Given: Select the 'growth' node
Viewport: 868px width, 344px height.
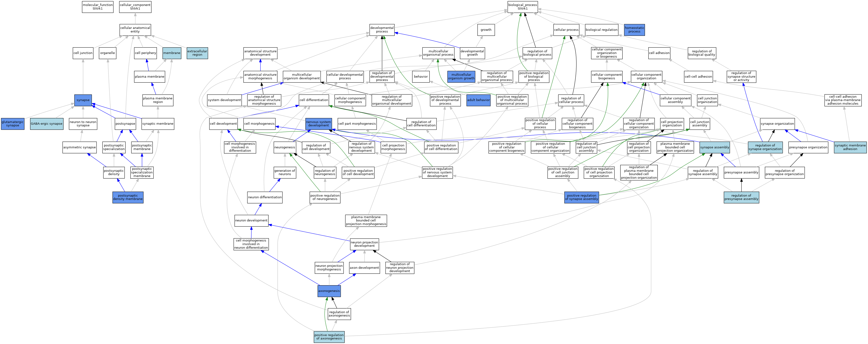Looking at the screenshot, I should [x=486, y=30].
